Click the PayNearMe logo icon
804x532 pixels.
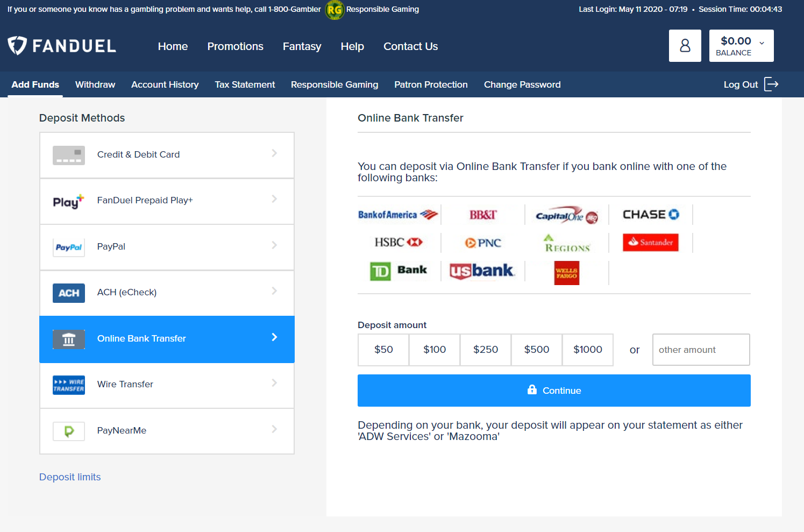69,431
